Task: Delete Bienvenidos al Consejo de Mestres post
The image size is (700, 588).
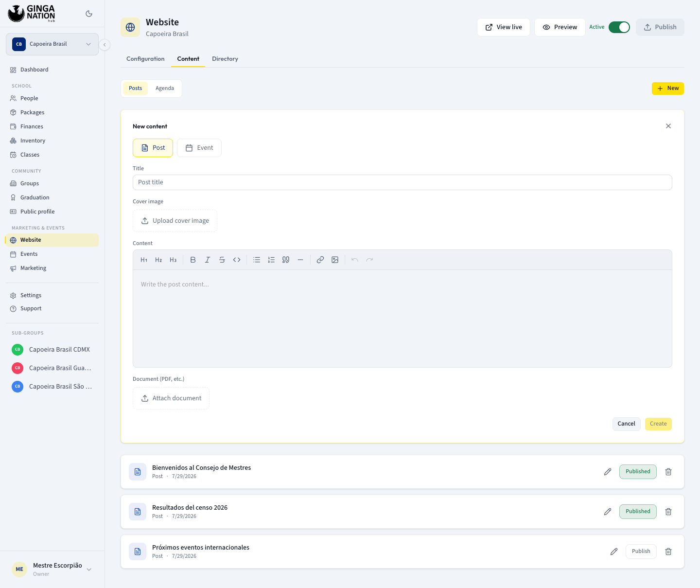Action: (x=668, y=472)
